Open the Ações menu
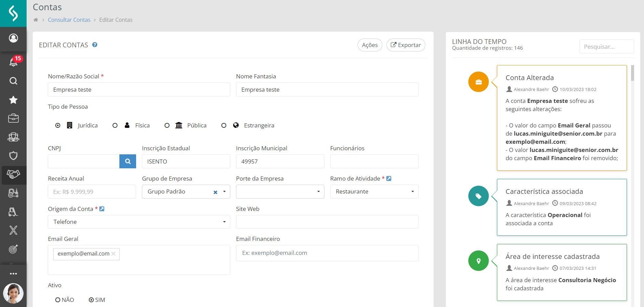Image resolution: width=644 pixels, height=307 pixels. 370,45
